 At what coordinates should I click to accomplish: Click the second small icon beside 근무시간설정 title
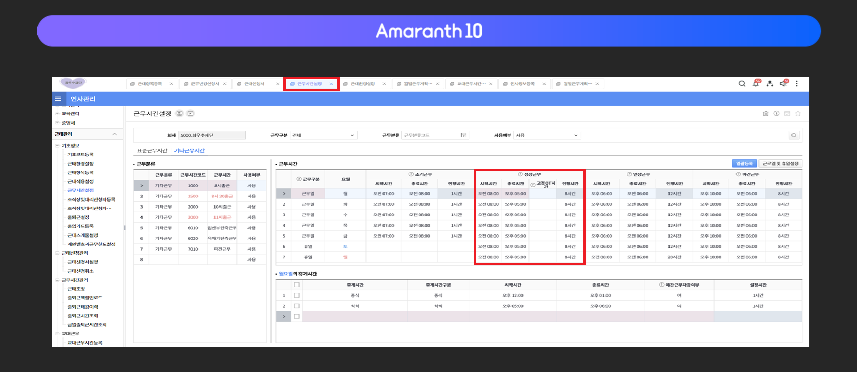coord(191,114)
